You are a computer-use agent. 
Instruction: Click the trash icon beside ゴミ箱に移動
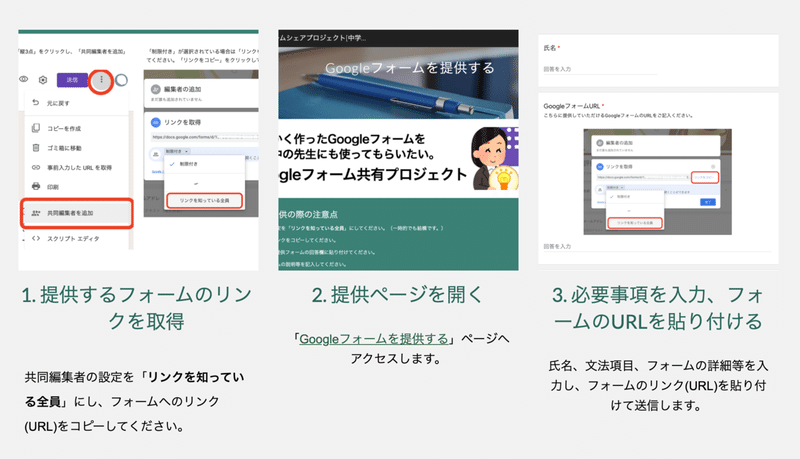point(36,148)
